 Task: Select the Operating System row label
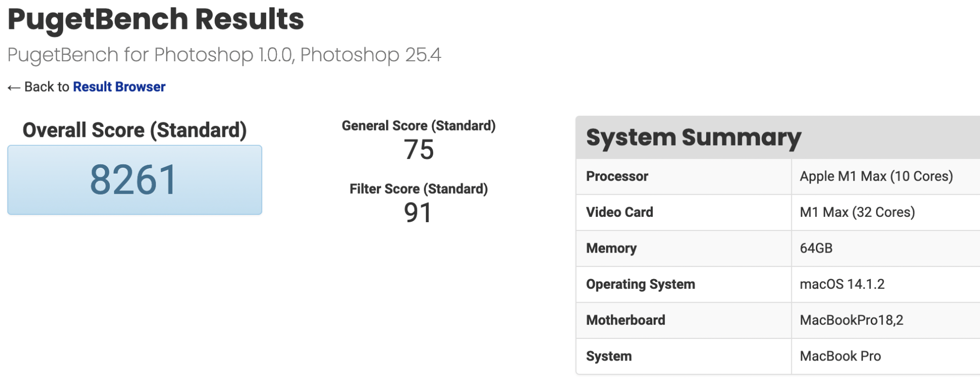[640, 284]
